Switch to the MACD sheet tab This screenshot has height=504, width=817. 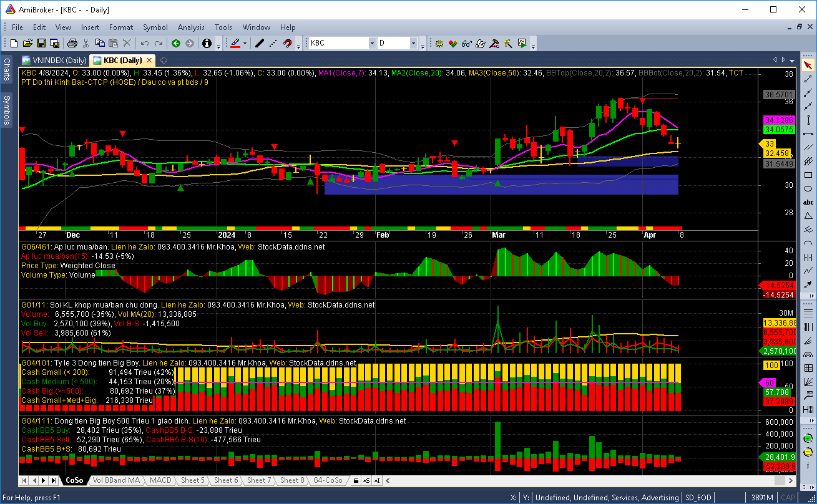(x=160, y=480)
